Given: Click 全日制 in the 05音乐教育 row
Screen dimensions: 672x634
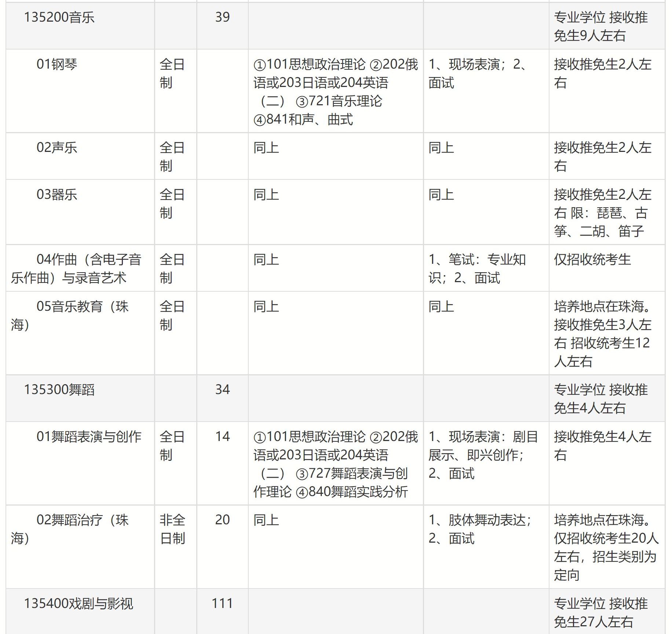Looking at the screenshot, I should [172, 316].
